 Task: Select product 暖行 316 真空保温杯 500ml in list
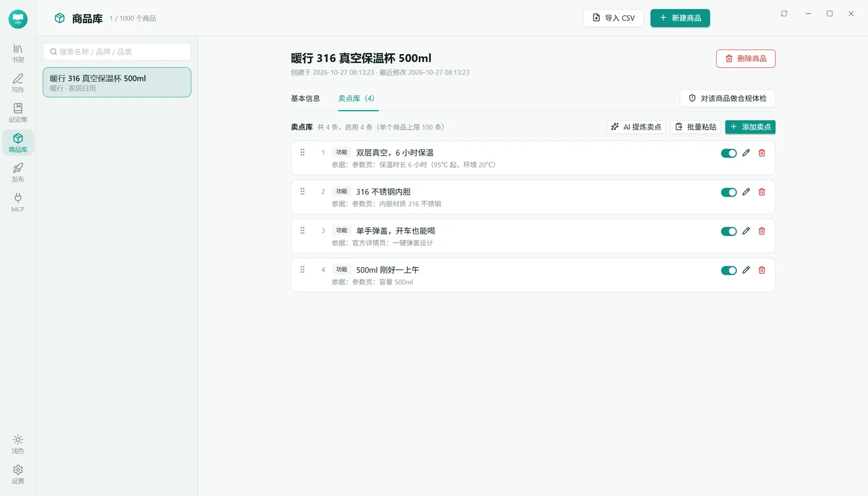tap(117, 82)
